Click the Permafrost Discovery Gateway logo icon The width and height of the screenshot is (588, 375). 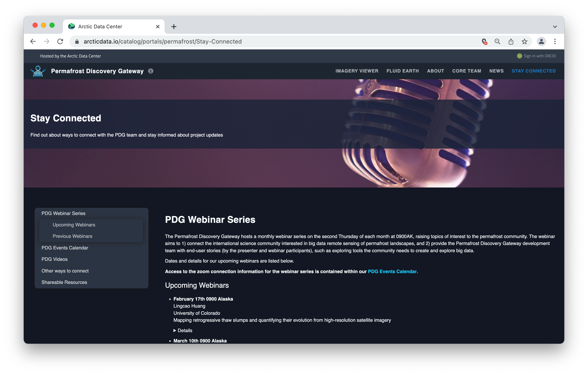coord(38,71)
